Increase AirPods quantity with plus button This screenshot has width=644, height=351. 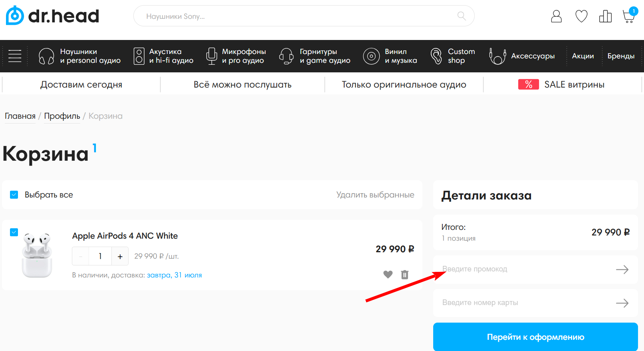(120, 256)
